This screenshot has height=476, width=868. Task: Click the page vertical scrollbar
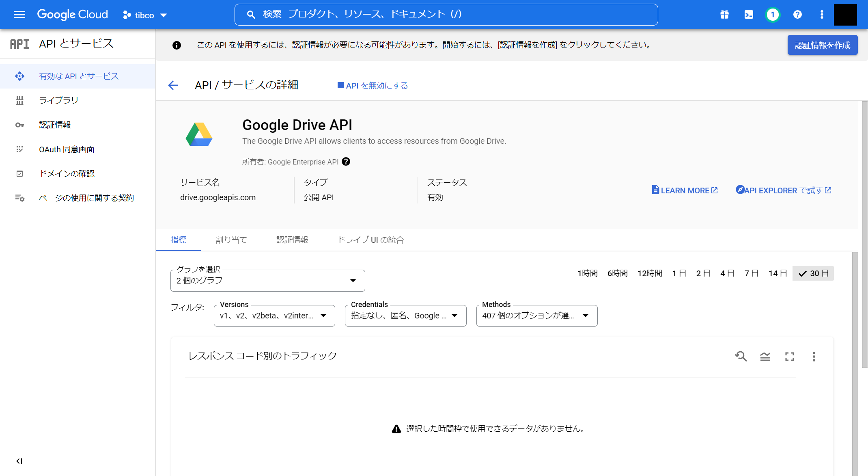click(x=864, y=235)
